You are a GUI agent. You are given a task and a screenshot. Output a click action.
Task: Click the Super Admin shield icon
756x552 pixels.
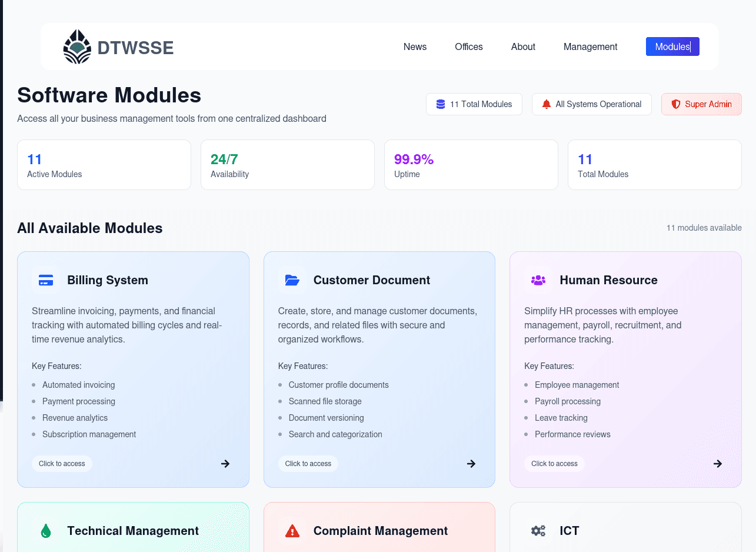click(676, 104)
